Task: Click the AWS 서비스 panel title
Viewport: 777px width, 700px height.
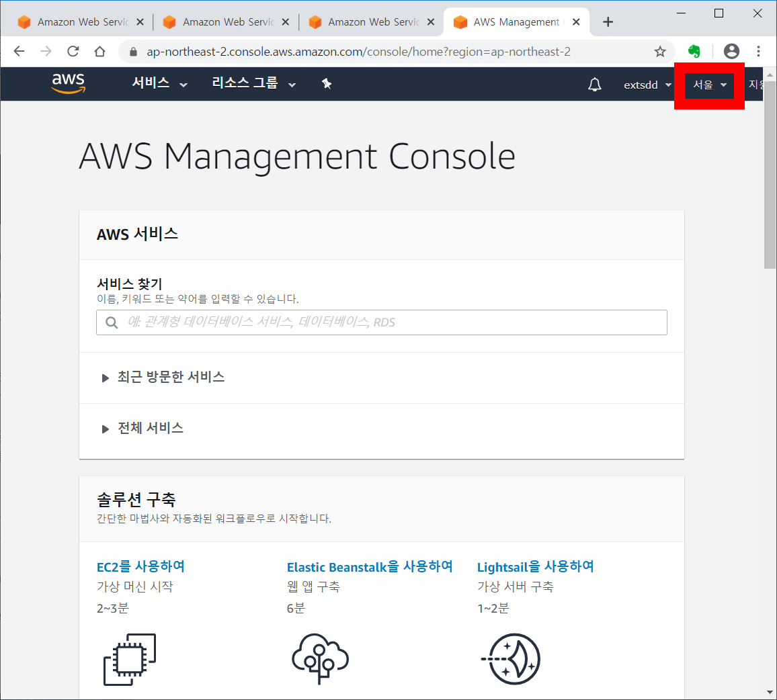Action: [137, 234]
